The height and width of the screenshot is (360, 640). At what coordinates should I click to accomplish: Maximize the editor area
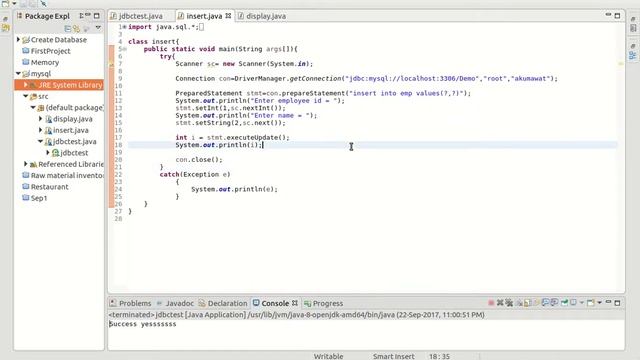tap(617, 16)
